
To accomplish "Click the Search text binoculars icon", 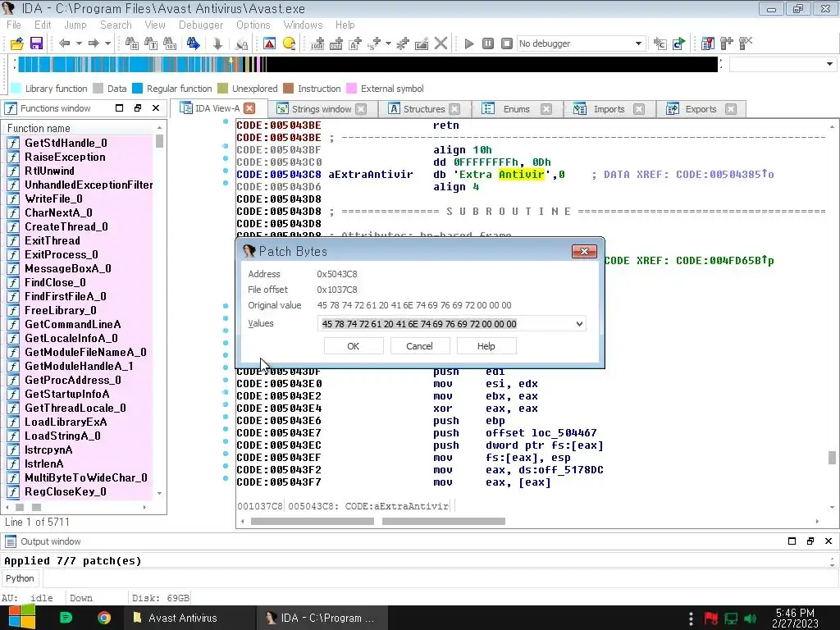I will (x=151, y=43).
